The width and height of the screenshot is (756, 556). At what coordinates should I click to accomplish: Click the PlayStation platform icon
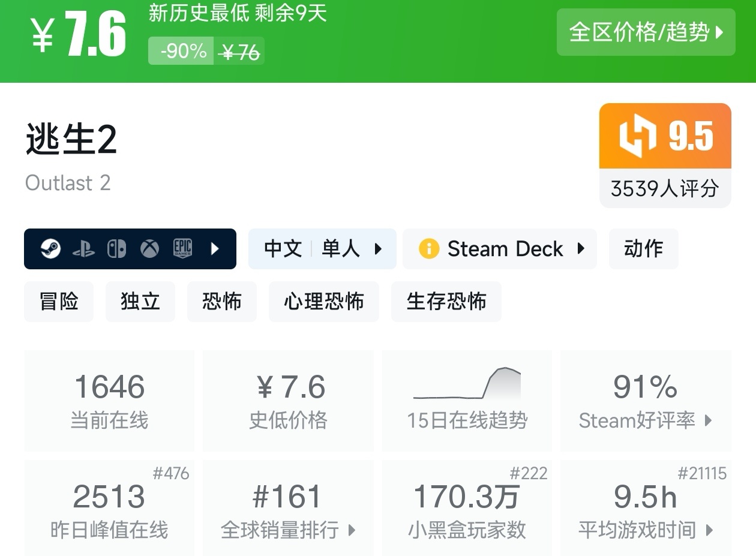tap(84, 248)
